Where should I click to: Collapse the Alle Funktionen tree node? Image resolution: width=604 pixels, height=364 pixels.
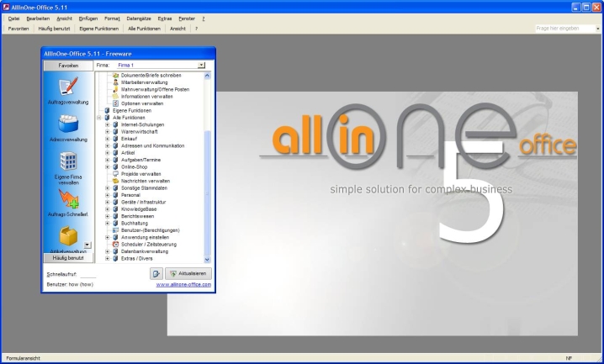click(x=99, y=117)
